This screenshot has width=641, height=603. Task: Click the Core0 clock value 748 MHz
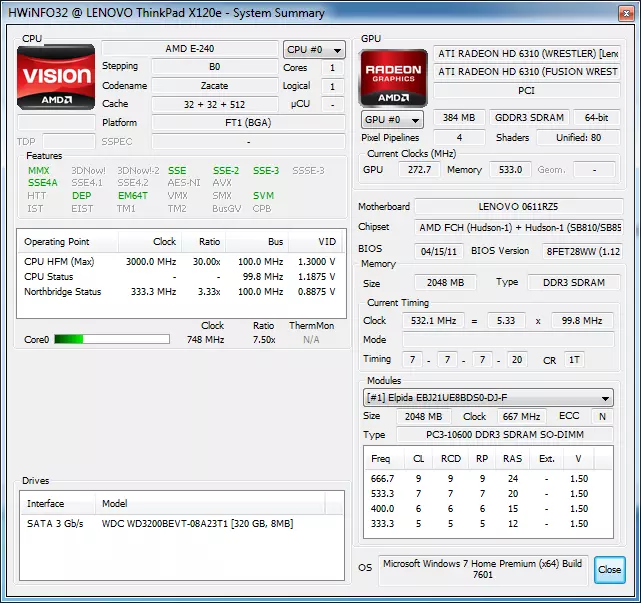coord(205,340)
